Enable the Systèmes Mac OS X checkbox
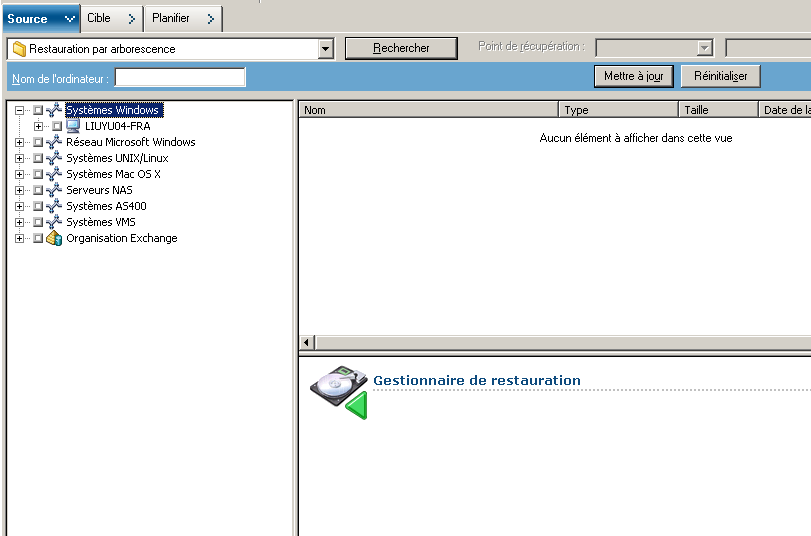 38,175
